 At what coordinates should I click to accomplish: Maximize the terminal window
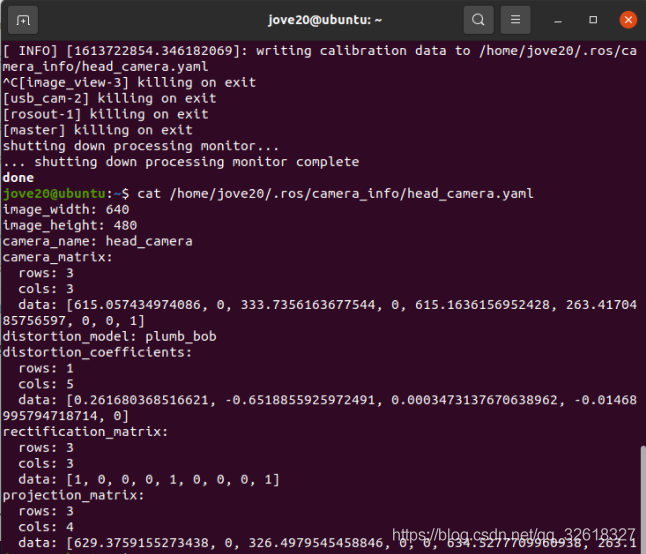pyautogui.click(x=593, y=20)
